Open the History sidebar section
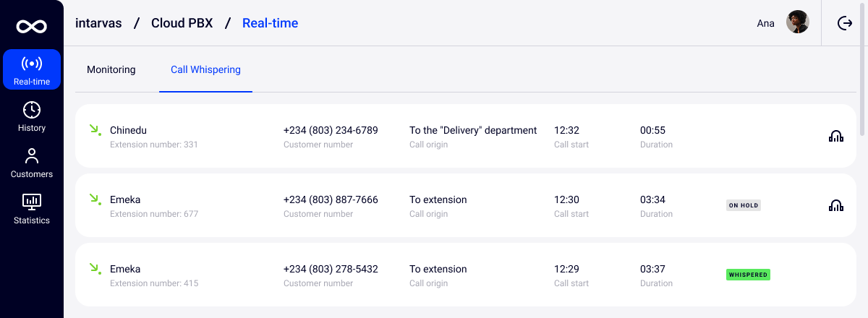Screen dimensions: 868x318 point(32,116)
